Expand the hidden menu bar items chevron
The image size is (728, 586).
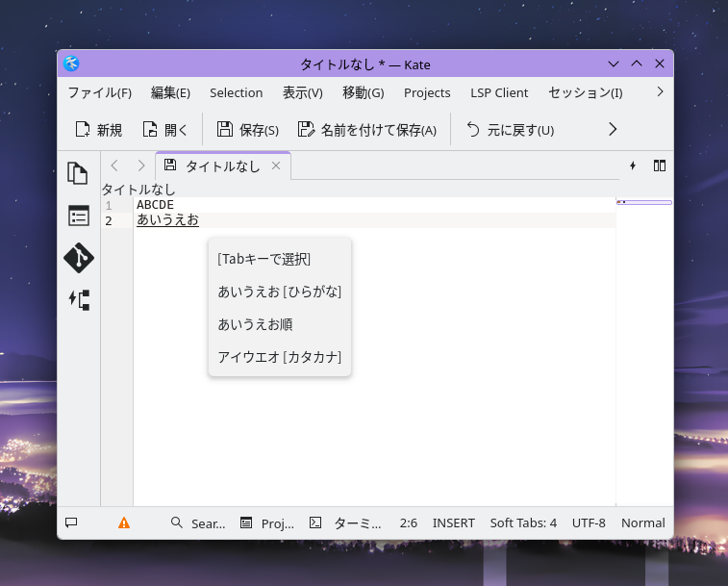pos(660,92)
